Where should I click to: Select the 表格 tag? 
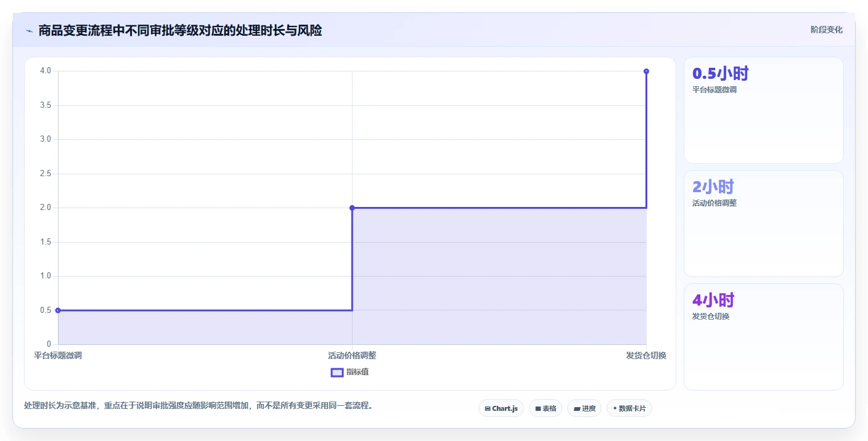(x=546, y=408)
